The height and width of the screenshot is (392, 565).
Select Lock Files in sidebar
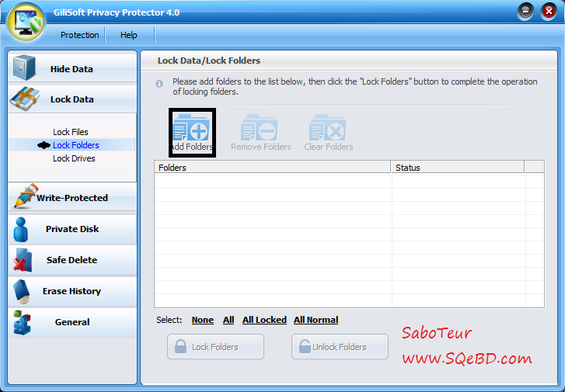click(x=70, y=132)
